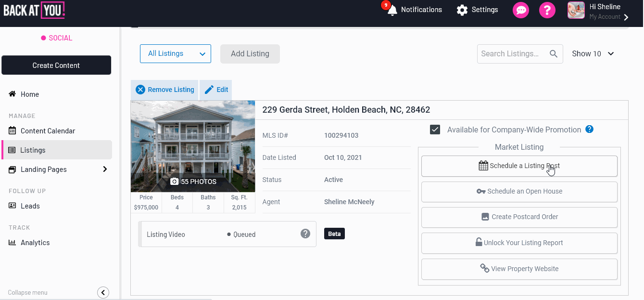
Task: Click the Remove Listing button text
Action: 171,90
